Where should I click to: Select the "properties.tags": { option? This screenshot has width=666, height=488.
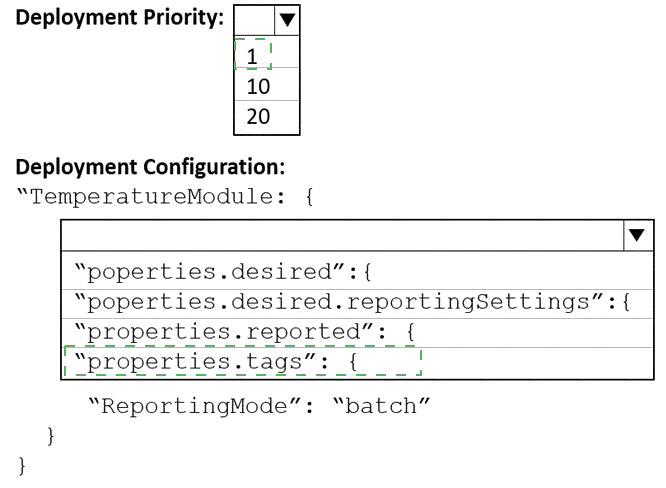[357, 363]
